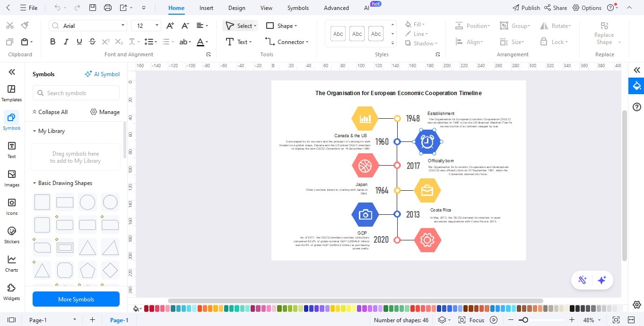Toggle Superscript formatting
The height and width of the screenshot is (326, 644).
coord(106,42)
